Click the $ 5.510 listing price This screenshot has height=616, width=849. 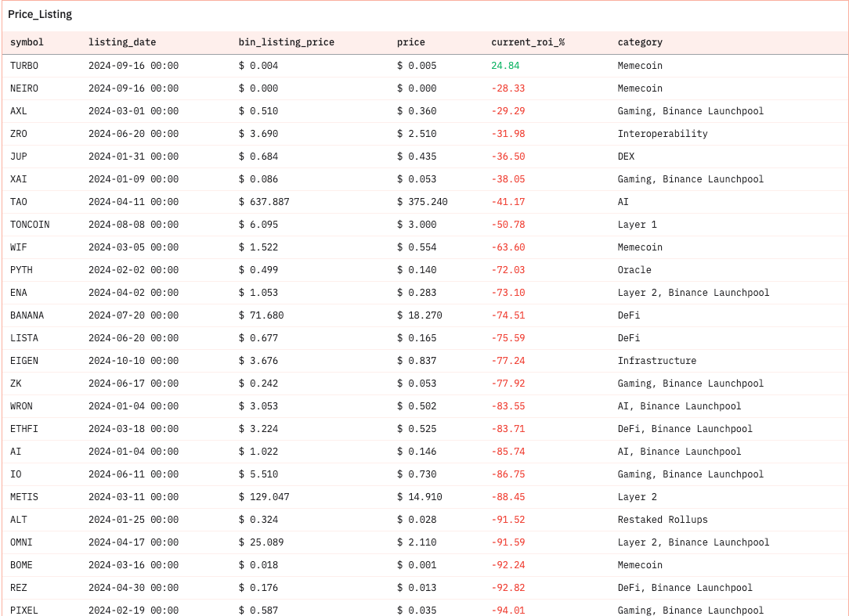click(258, 475)
